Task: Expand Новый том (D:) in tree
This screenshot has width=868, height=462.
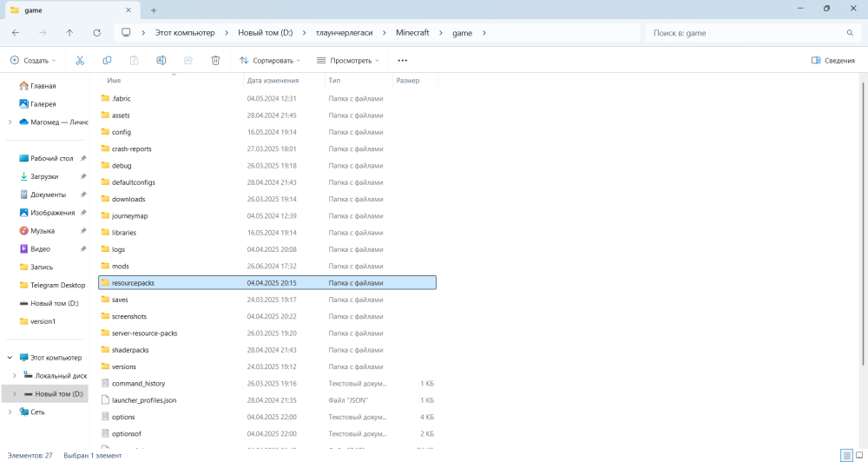Action: click(15, 394)
